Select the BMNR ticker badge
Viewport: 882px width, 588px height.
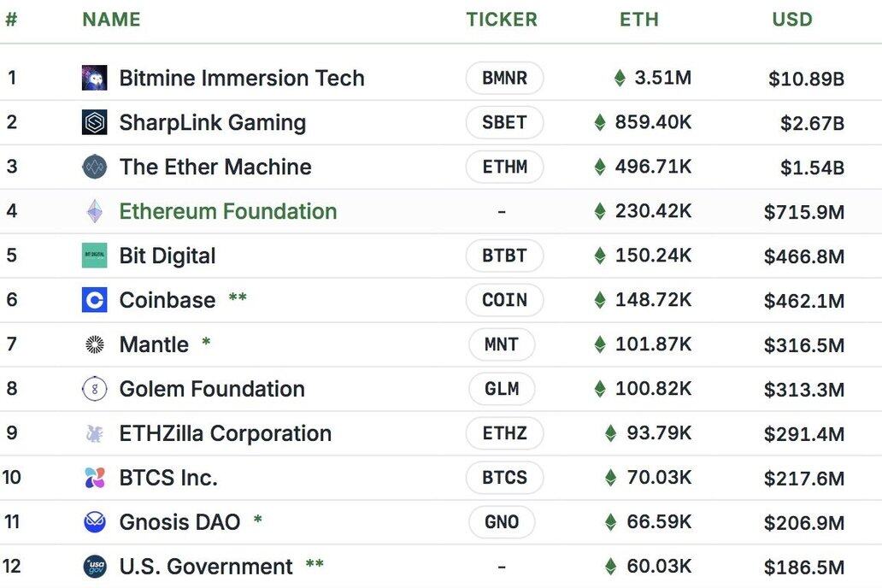click(x=504, y=79)
